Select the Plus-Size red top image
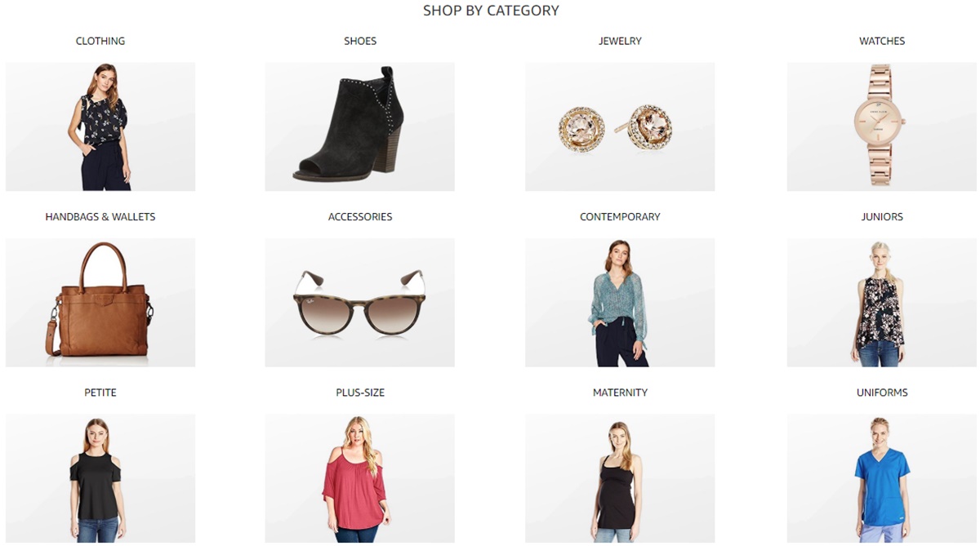 (x=360, y=478)
